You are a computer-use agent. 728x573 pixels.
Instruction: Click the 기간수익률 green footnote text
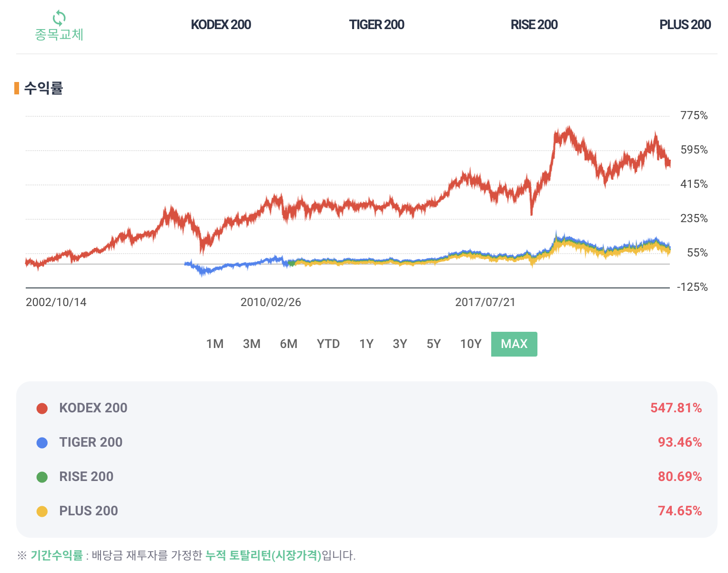tap(57, 555)
